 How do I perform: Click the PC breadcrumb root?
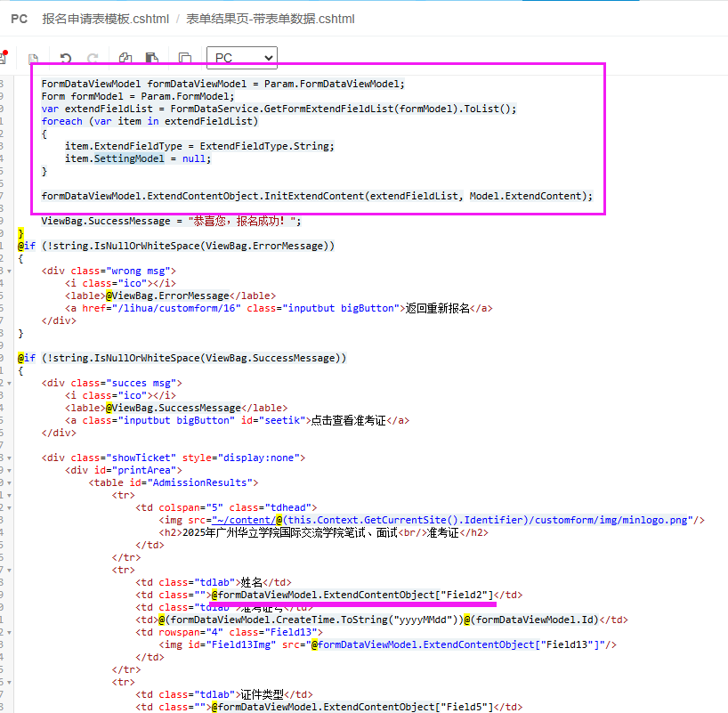[x=19, y=19]
